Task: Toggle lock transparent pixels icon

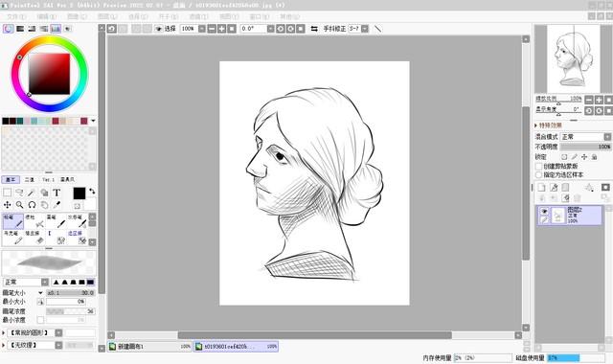Action: [x=564, y=157]
